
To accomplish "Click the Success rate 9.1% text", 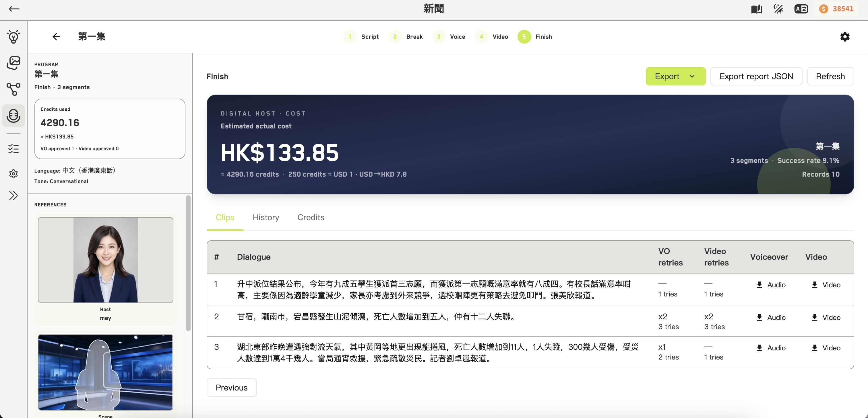I will [x=808, y=161].
